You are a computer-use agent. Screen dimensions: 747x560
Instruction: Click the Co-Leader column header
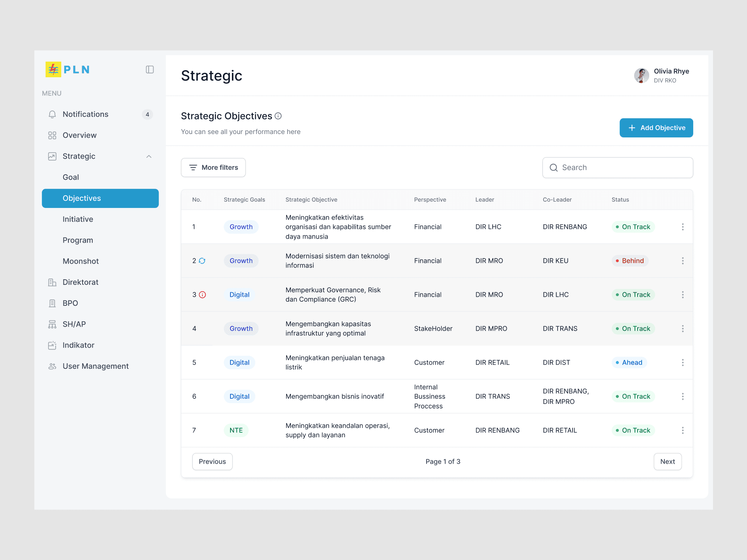click(557, 200)
